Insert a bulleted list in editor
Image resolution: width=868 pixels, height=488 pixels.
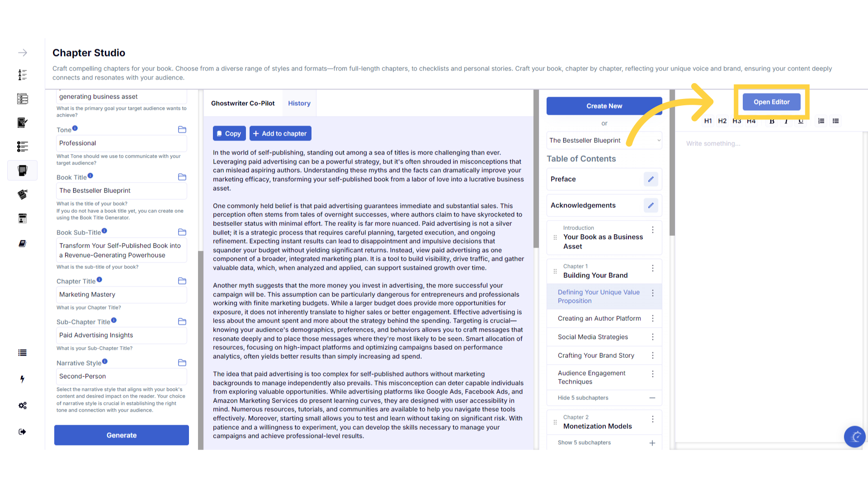pyautogui.click(x=835, y=121)
